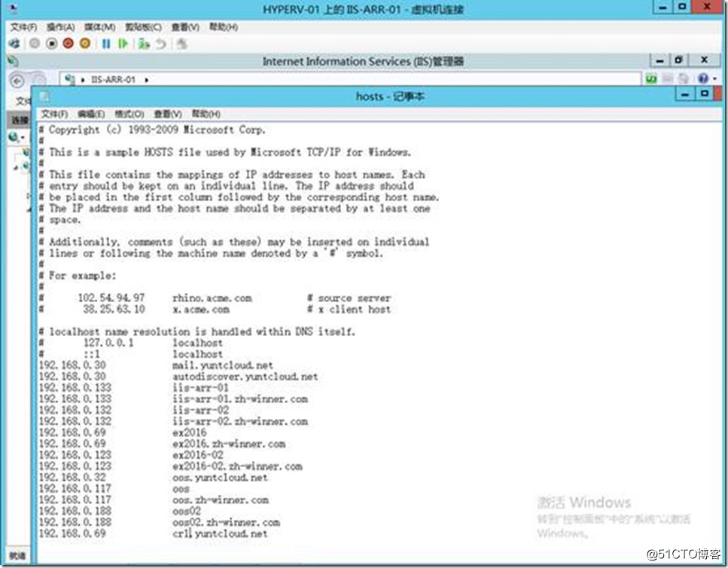The width and height of the screenshot is (728, 568).
Task: Click '# x client host' comment text
Action: coord(349,310)
